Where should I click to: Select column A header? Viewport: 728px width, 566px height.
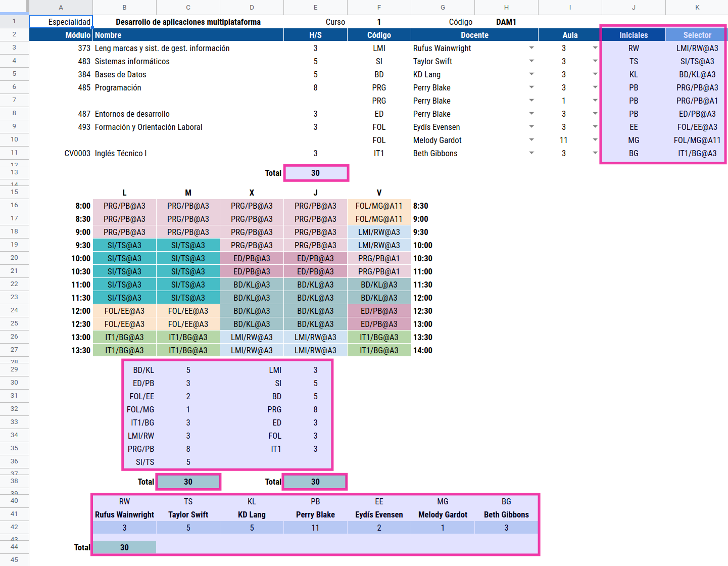[61, 7]
